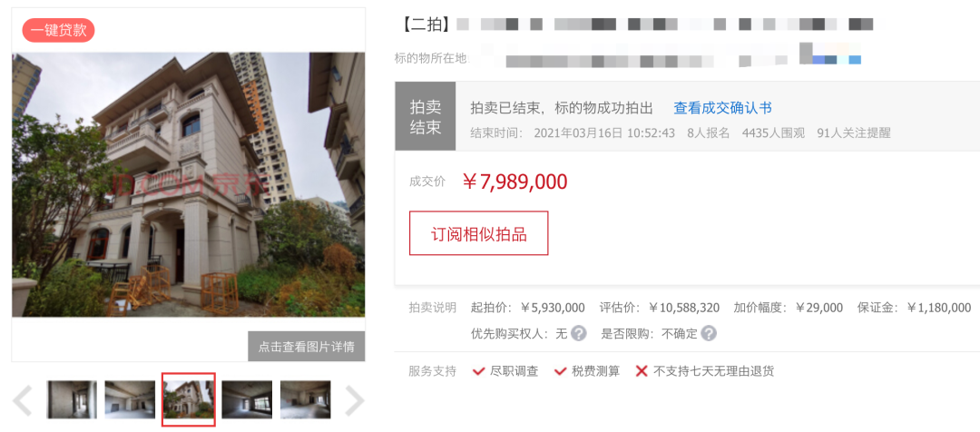Viewport: 980px width, 432px height.
Task: Click the next thumbnails right arrow
Action: pos(355,401)
